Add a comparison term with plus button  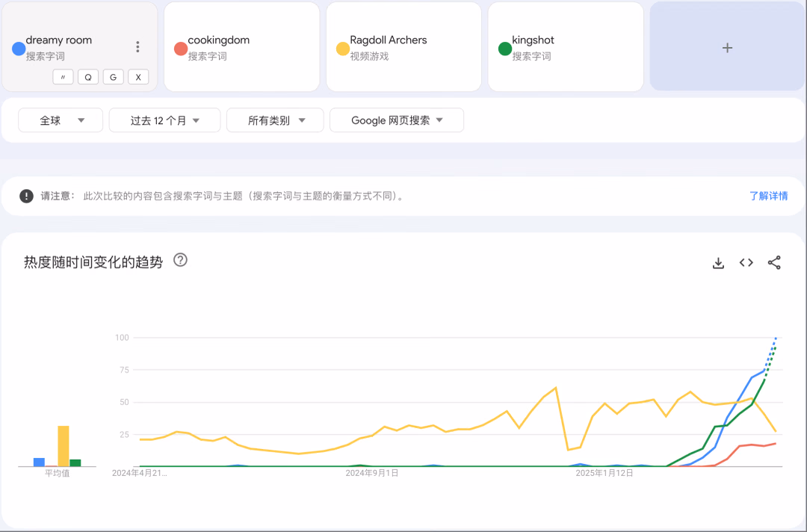pos(727,47)
